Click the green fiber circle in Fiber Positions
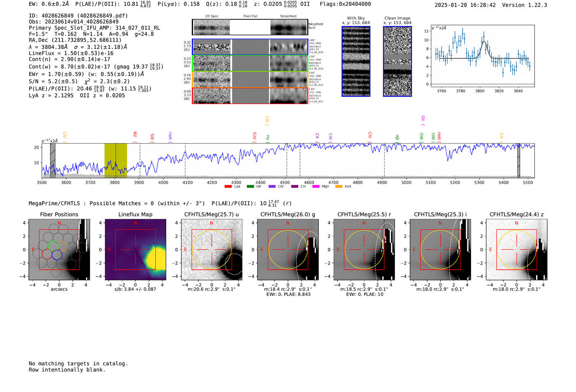Screen dimensions: 576x392 coord(52,246)
